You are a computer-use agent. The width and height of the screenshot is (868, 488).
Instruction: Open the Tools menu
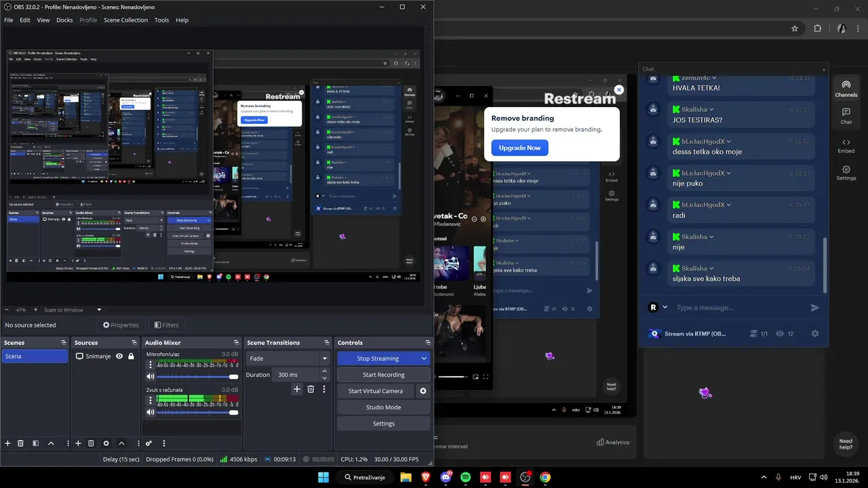point(161,20)
